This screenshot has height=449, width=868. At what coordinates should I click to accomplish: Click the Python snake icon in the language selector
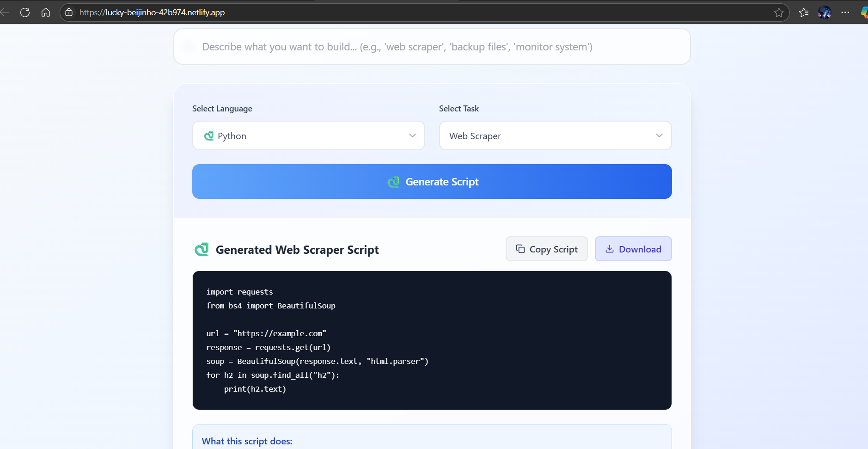(x=209, y=136)
